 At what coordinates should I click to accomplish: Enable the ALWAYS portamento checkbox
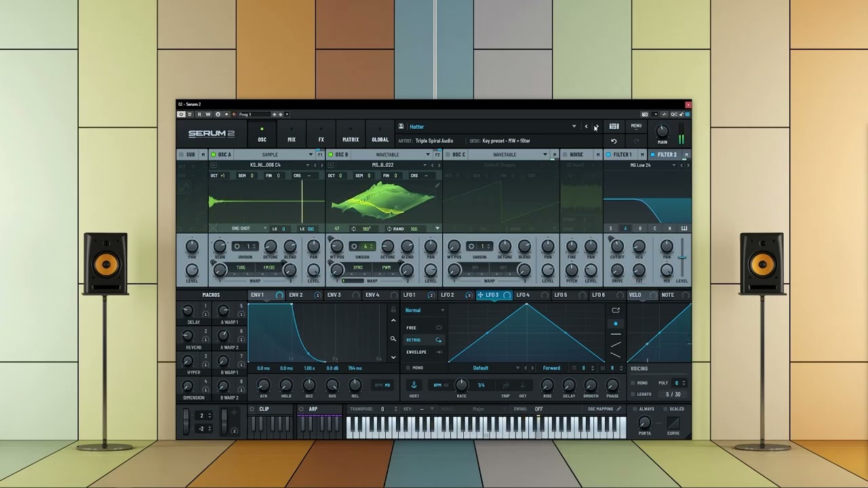coord(634,409)
